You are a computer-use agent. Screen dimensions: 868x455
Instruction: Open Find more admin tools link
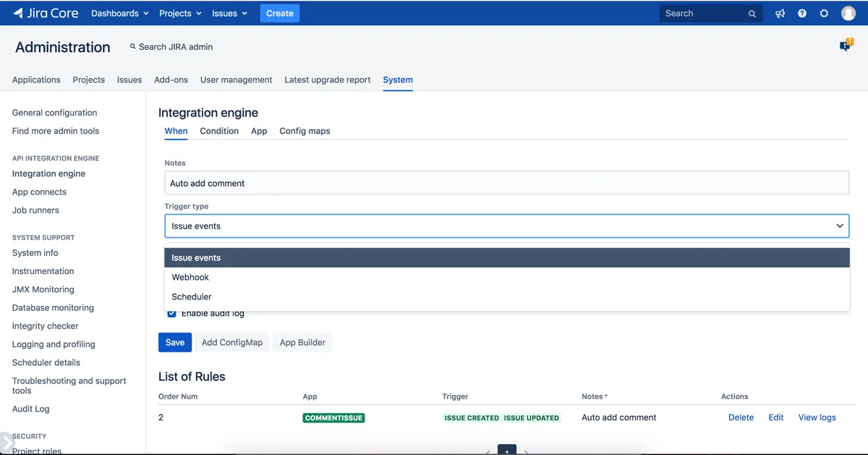[56, 131]
